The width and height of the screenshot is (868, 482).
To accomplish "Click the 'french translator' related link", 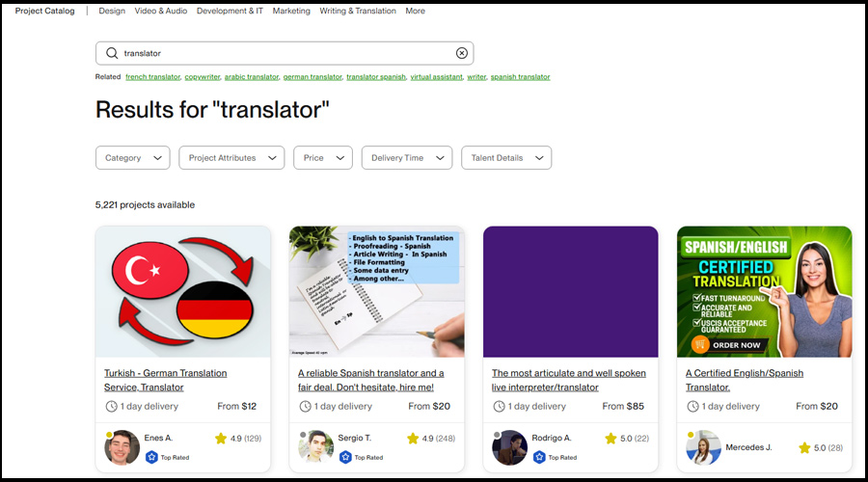I will coord(152,77).
